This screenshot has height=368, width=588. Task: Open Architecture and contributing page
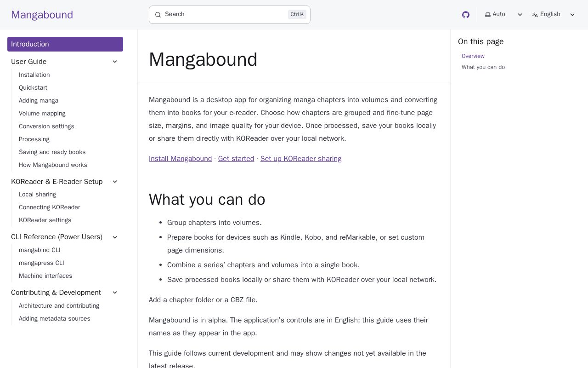coord(59,306)
